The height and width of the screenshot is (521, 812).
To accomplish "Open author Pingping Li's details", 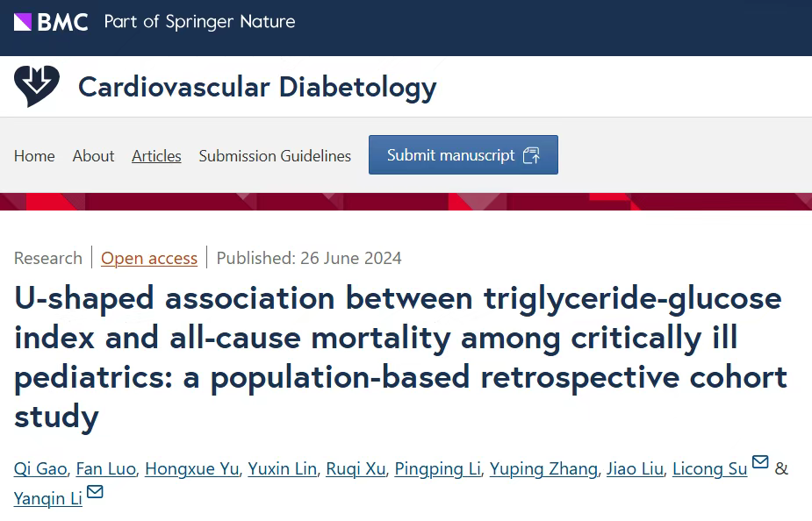I will (x=437, y=468).
